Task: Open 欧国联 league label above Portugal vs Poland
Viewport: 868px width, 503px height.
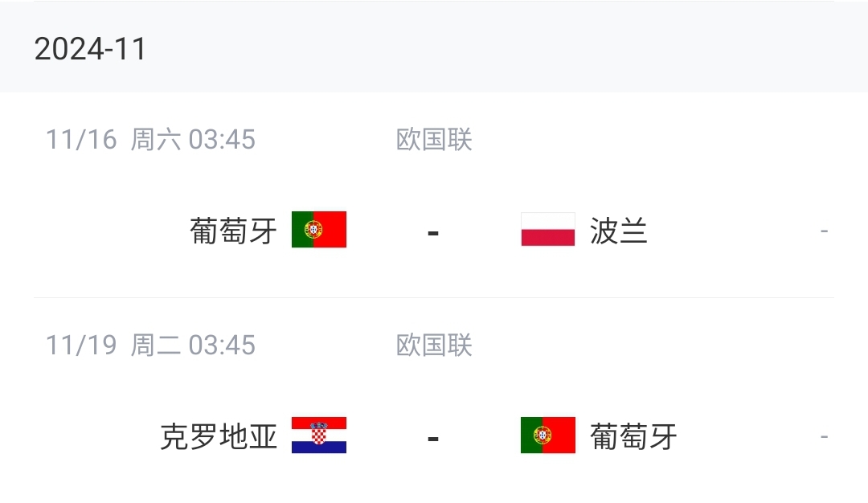Action: 434,140
